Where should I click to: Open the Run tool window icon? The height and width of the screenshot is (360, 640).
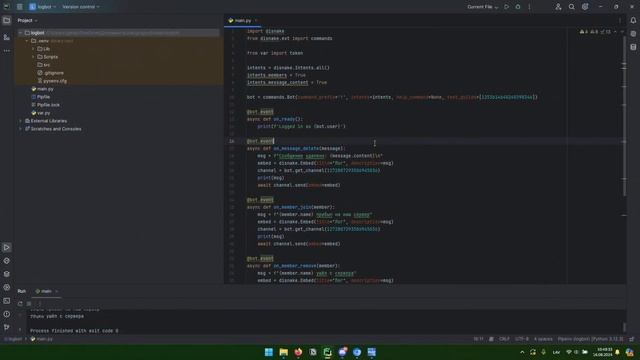7,247
